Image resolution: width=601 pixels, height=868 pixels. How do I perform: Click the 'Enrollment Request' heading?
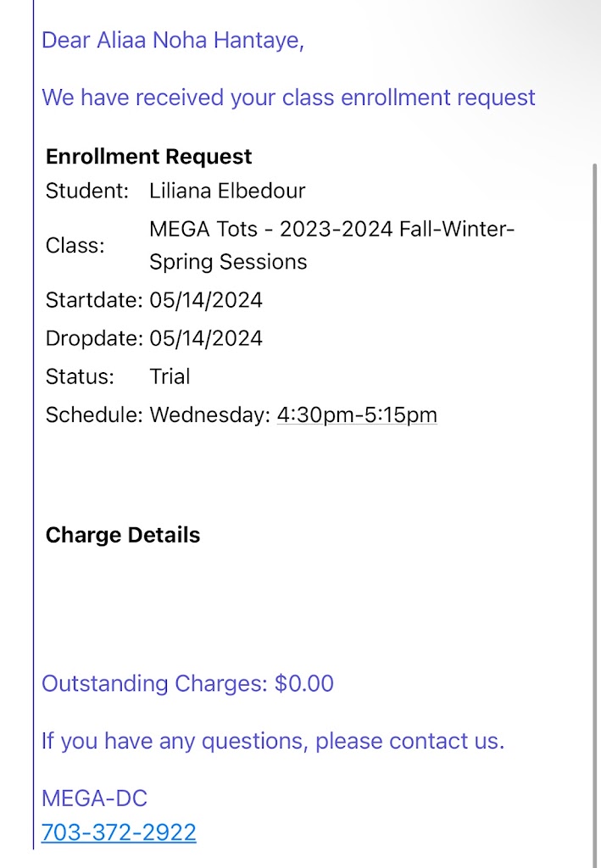pos(148,157)
